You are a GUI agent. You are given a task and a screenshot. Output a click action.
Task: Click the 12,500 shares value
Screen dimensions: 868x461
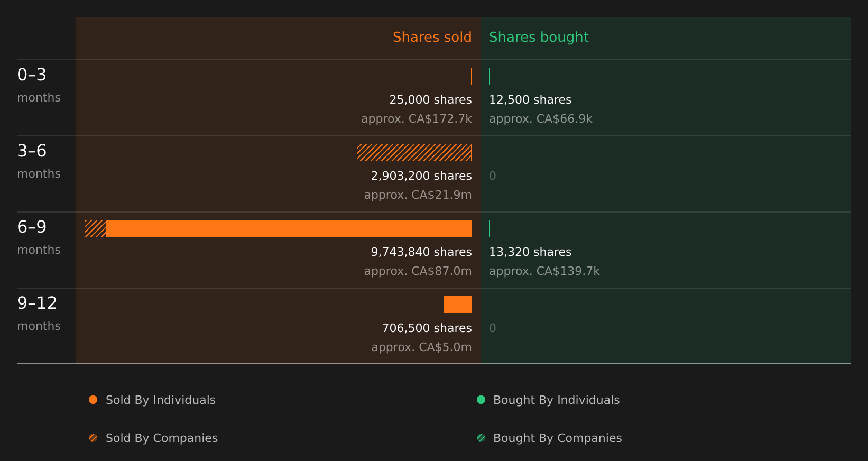pyautogui.click(x=530, y=100)
